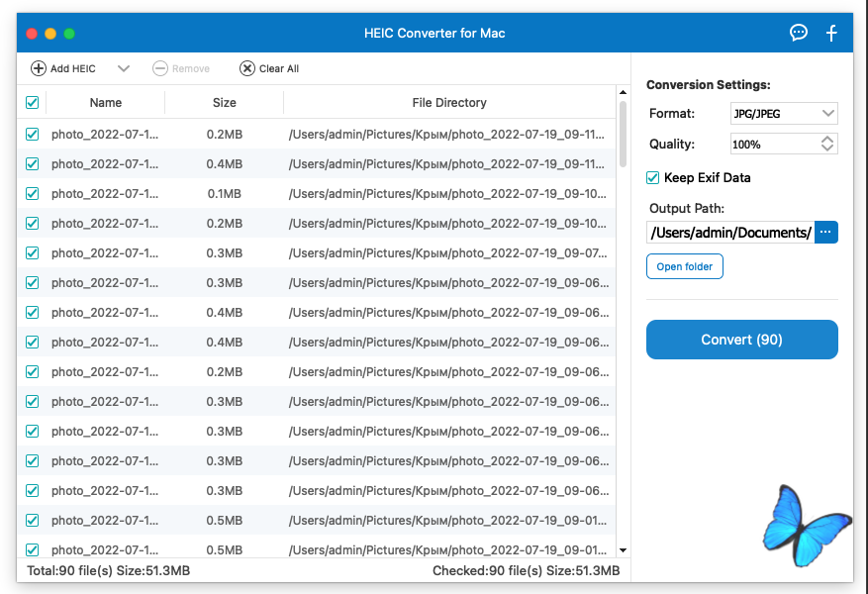Open the Facebook icon in title bar
Viewport: 868px width, 594px height.
831,33
